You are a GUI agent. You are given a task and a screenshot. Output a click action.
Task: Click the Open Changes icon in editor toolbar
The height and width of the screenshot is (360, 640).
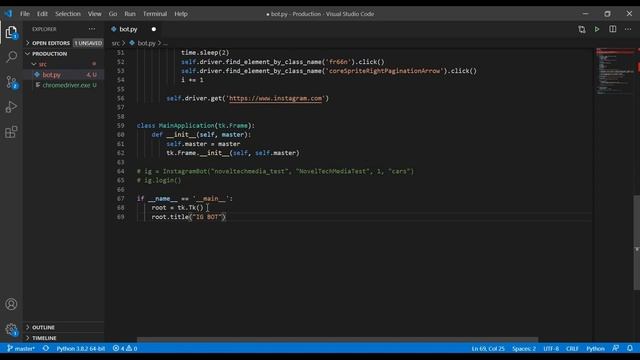(582, 29)
